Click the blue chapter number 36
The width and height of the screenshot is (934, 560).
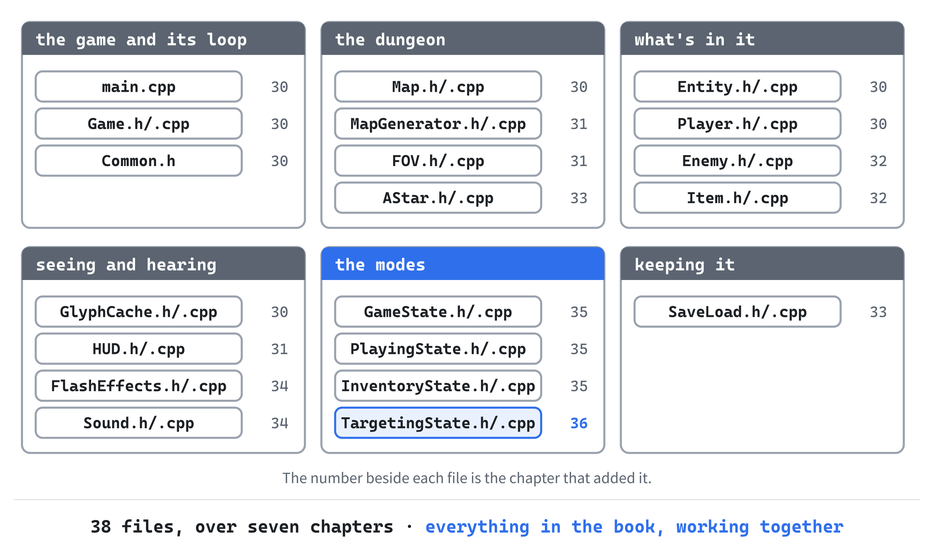(x=579, y=423)
